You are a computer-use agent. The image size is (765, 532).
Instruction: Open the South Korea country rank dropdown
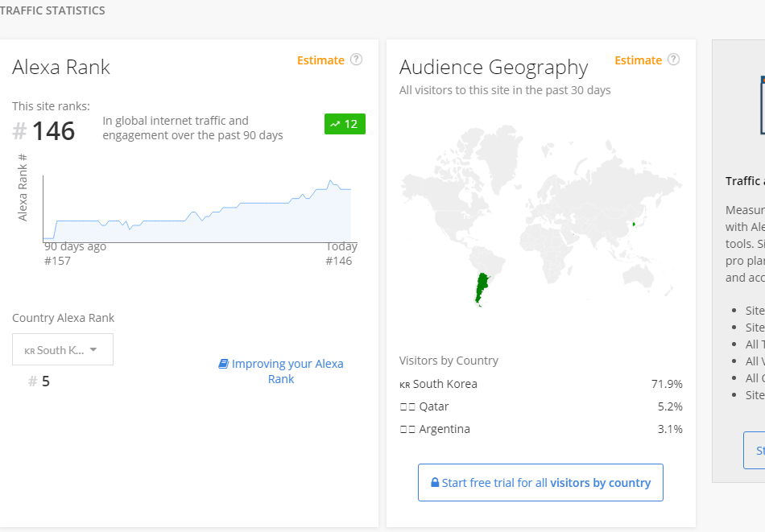63,350
